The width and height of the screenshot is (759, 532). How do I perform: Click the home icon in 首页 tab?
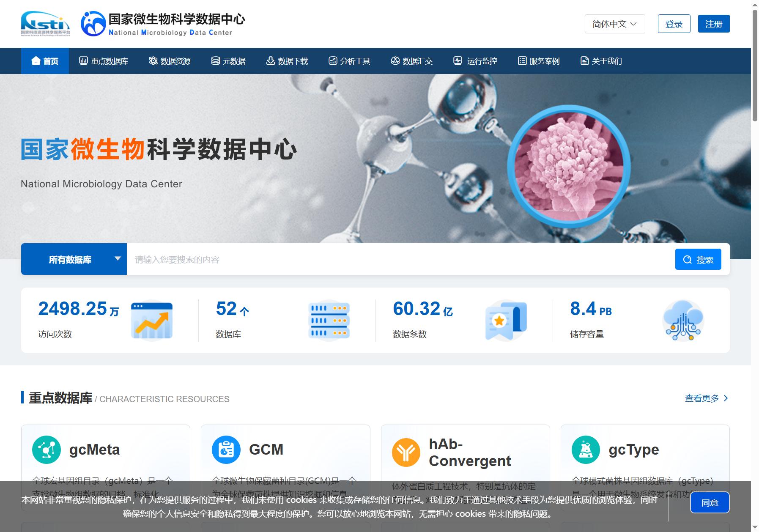[x=36, y=61]
